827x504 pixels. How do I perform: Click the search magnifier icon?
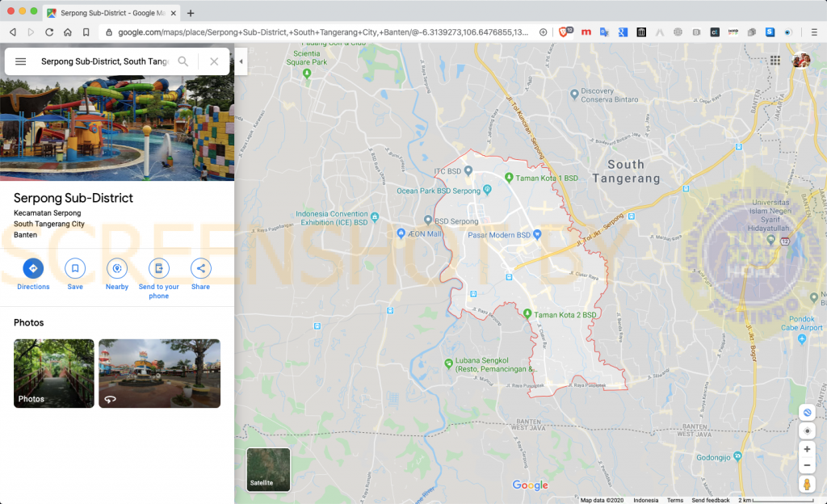(183, 61)
